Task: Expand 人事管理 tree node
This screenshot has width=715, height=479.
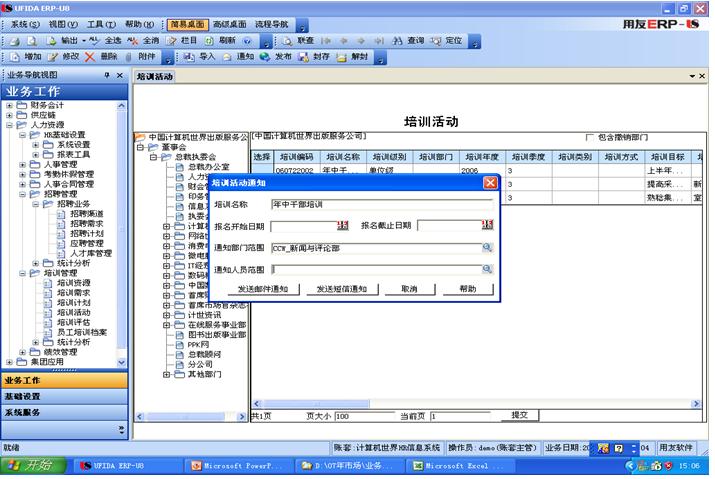Action: click(22, 165)
